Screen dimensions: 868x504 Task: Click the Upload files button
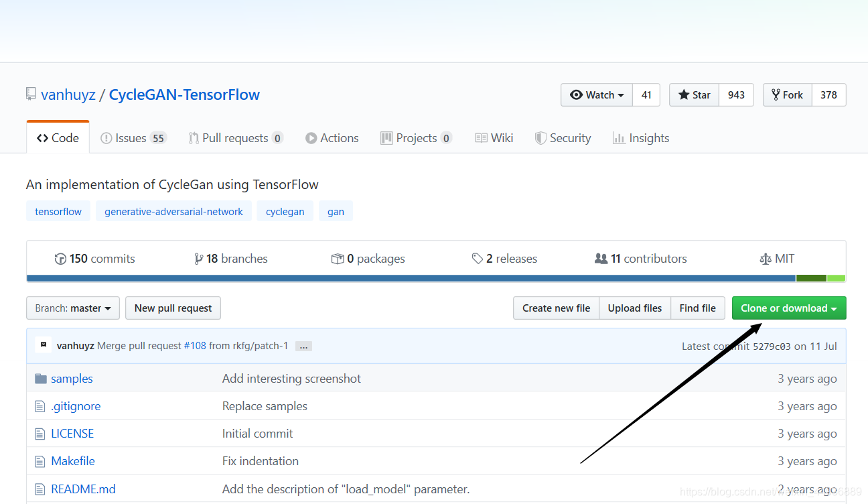point(635,308)
